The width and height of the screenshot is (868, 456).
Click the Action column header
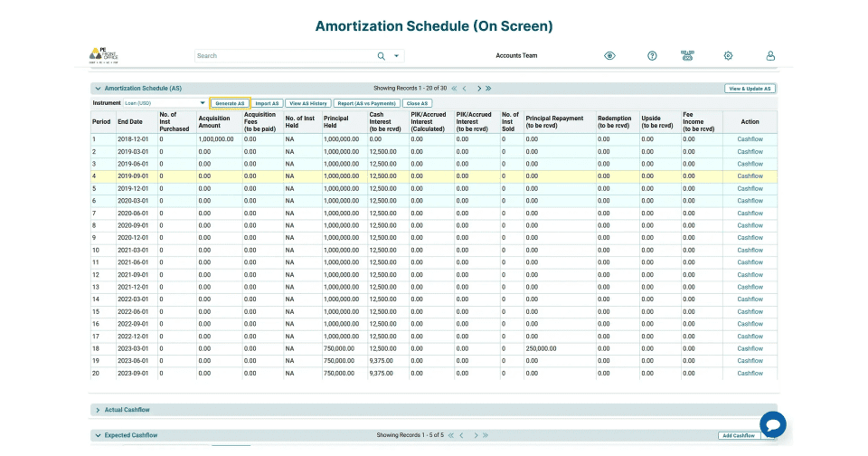coord(750,122)
